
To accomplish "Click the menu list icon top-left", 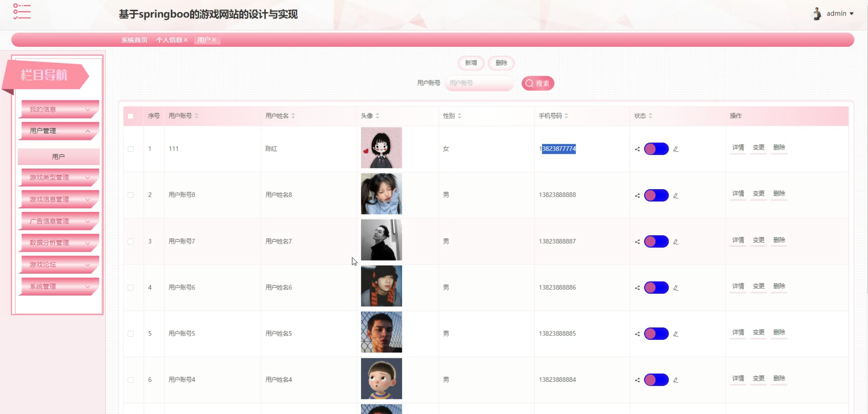I will [x=22, y=12].
